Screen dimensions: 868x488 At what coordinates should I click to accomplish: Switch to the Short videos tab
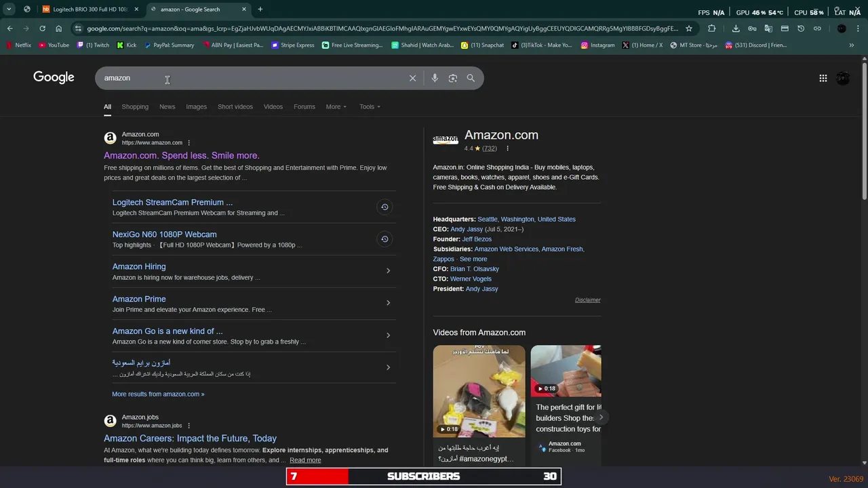click(x=235, y=106)
